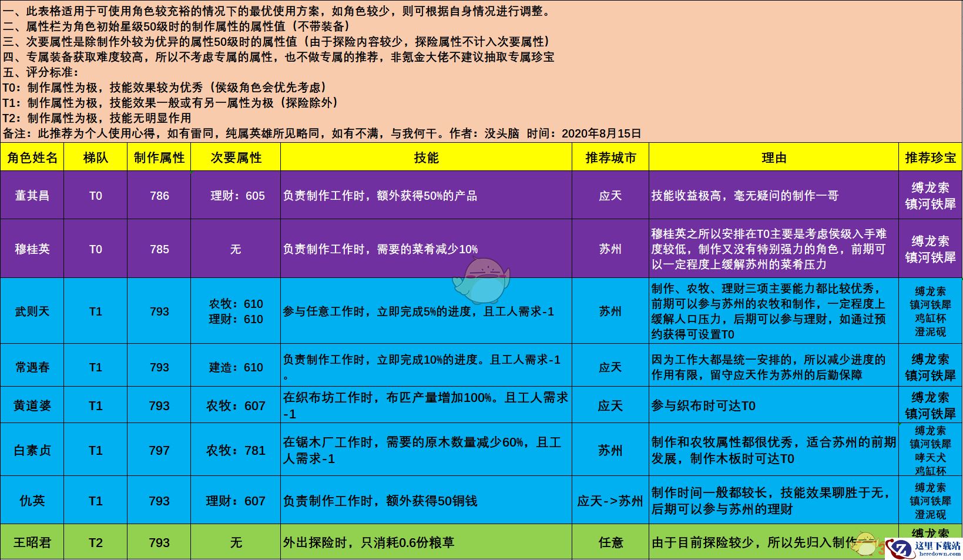The image size is (963, 560).
Task: Click the 穆桂英 name cell
Action: [32, 249]
